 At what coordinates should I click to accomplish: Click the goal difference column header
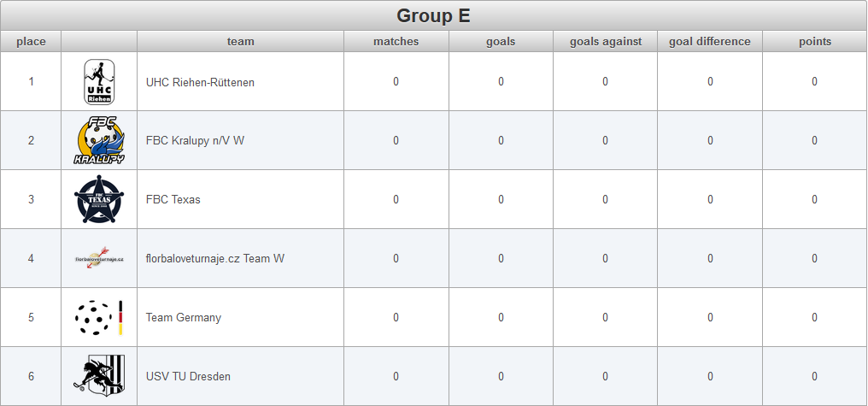click(x=710, y=42)
